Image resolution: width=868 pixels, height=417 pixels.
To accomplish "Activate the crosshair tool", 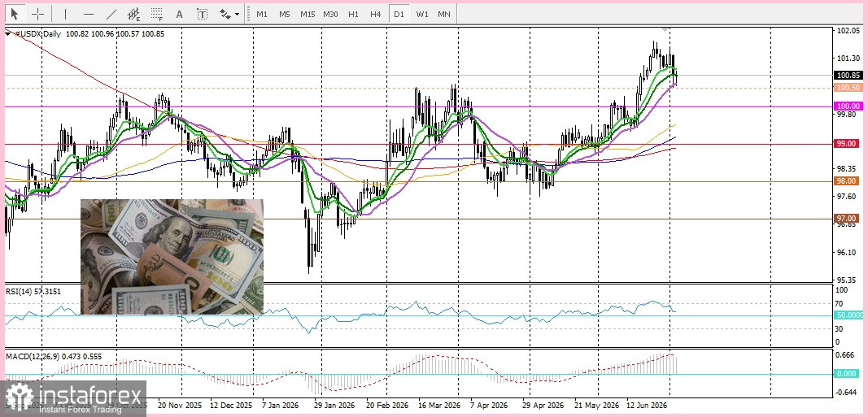I will (x=37, y=14).
